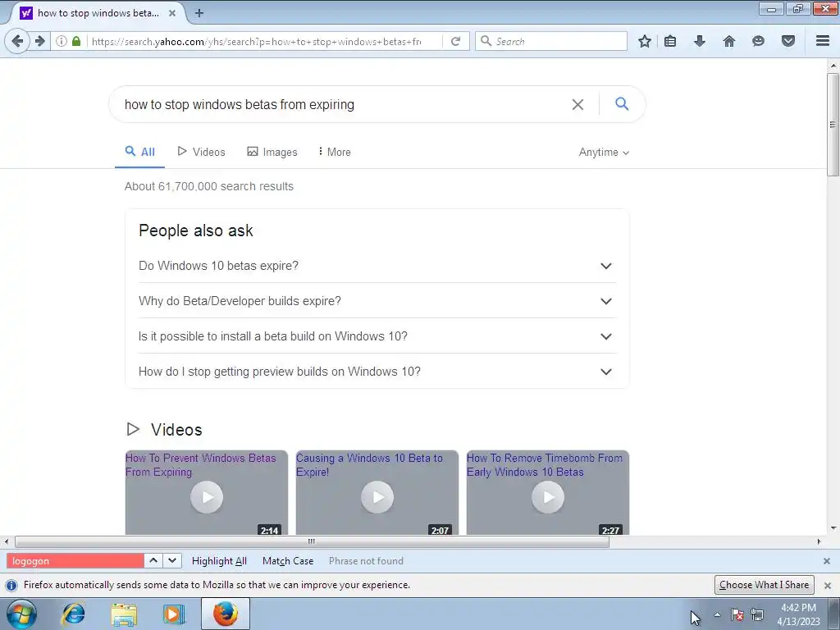Play the 2:27 video thumbnail
This screenshot has width=840, height=630.
[x=547, y=497]
